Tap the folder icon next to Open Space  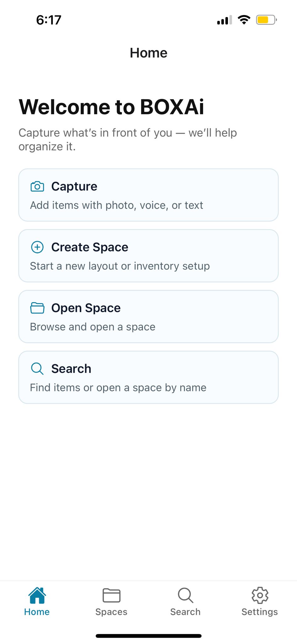pos(37,308)
